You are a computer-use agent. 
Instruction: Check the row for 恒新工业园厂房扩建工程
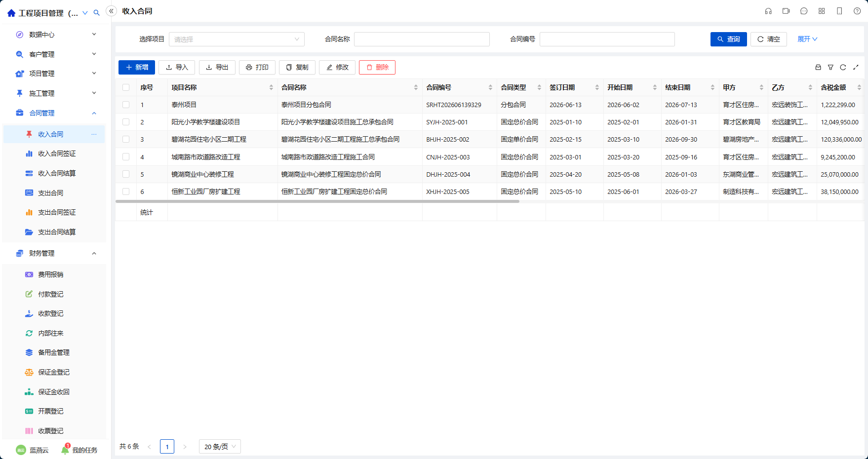click(x=126, y=191)
